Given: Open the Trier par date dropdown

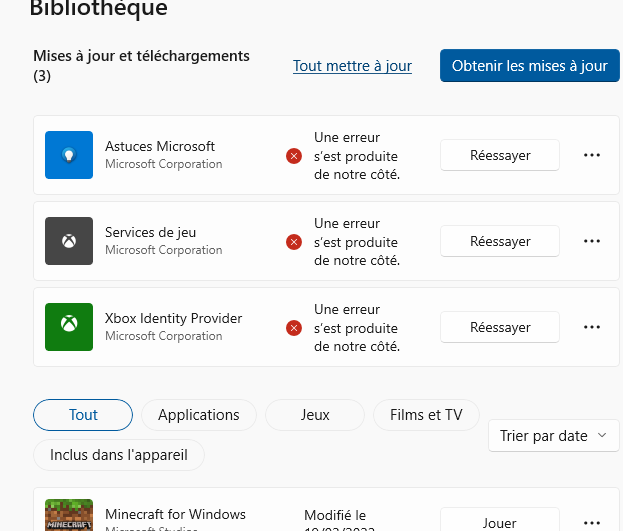Looking at the screenshot, I should [553, 436].
